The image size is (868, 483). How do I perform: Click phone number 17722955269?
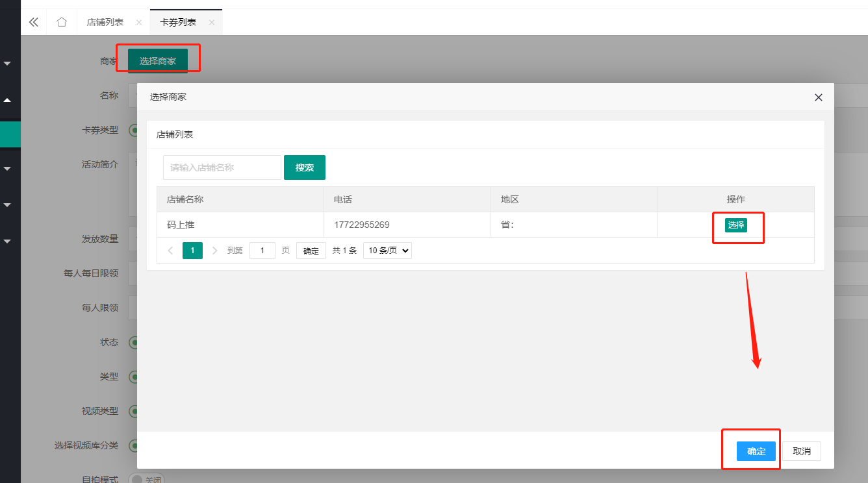(x=362, y=225)
